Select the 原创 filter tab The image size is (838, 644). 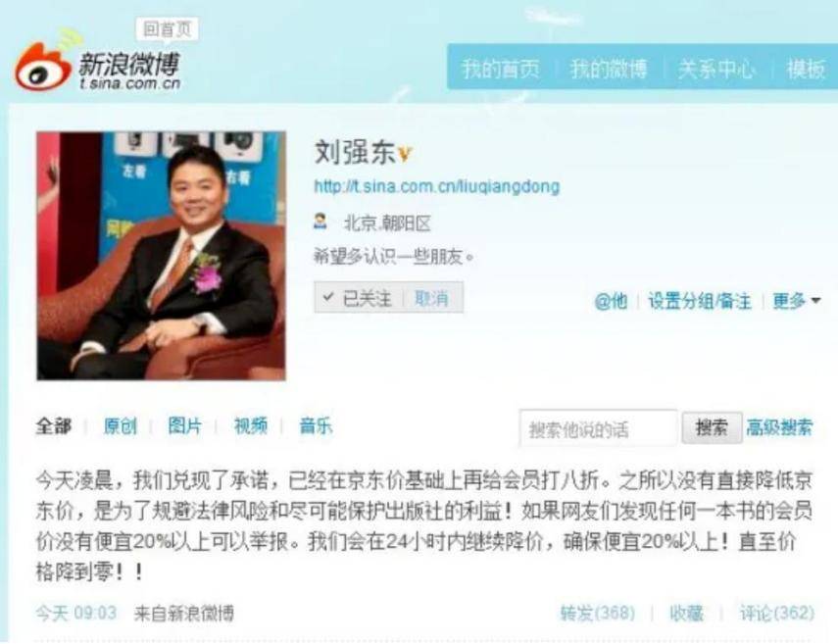pos(120,426)
